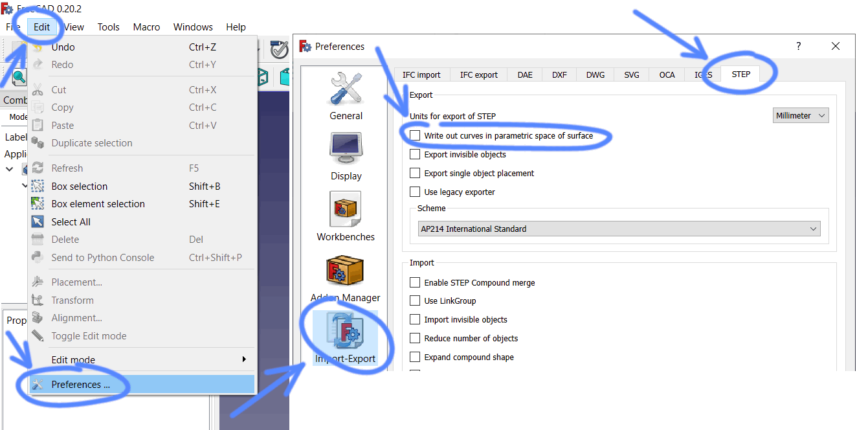
Task: Toggle Export single object placement checkbox
Action: pos(415,174)
